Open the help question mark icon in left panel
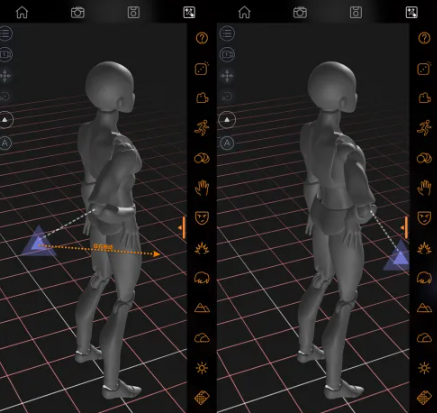This screenshot has width=437, height=413. 202,38
